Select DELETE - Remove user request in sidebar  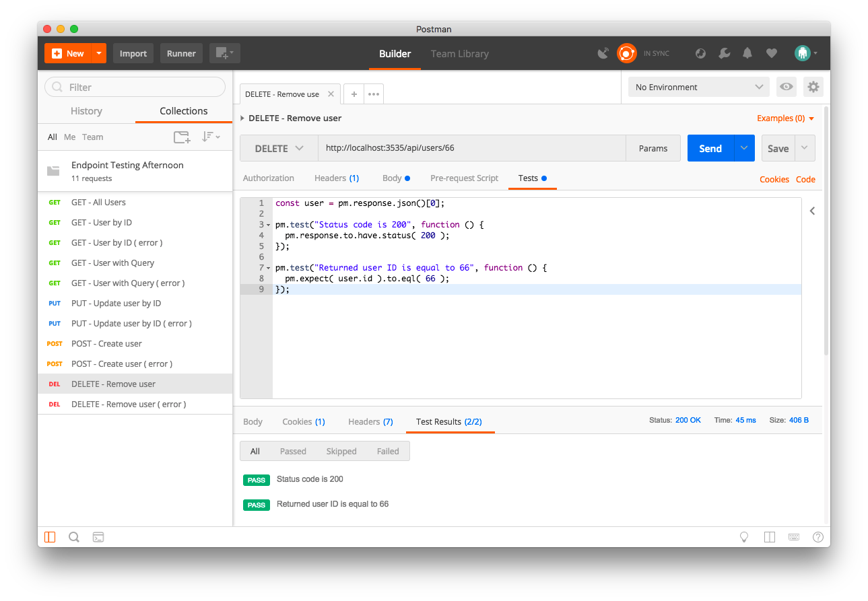point(135,384)
